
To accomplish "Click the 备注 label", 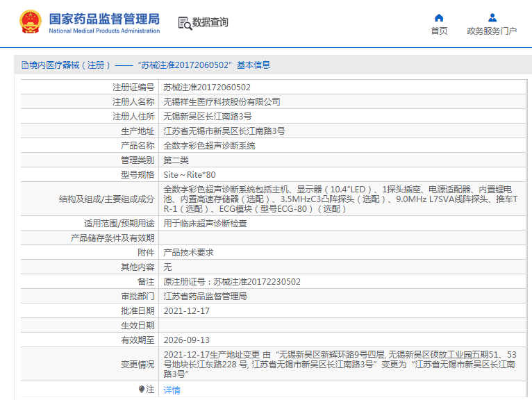I will coord(146,282).
